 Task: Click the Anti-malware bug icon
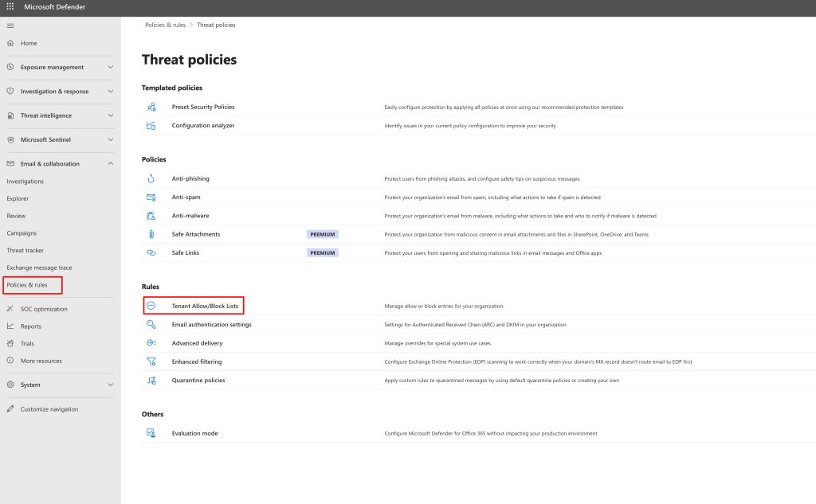click(151, 216)
